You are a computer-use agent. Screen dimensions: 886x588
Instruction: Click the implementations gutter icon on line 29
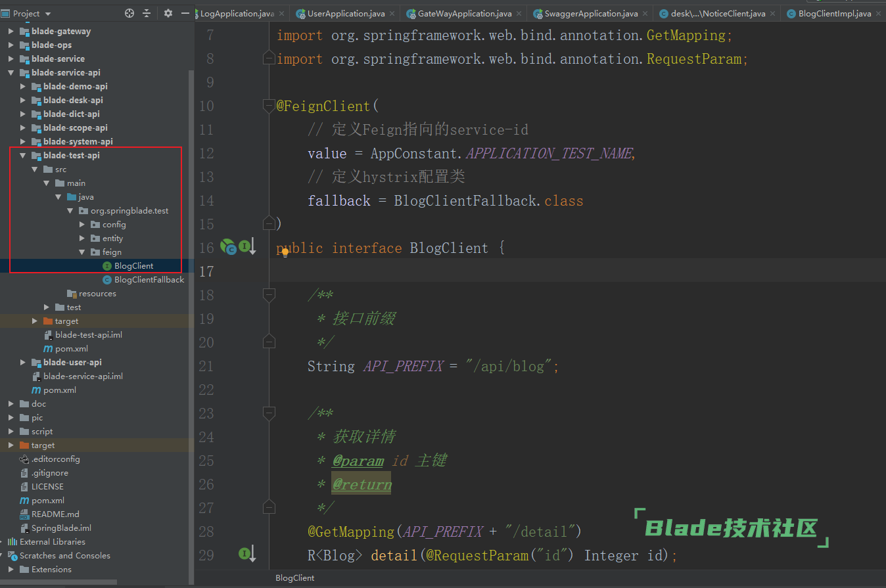[x=247, y=554]
